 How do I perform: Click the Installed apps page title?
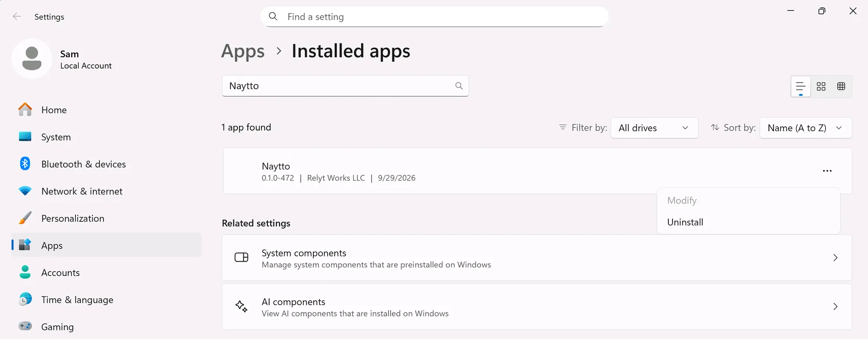pos(351,51)
